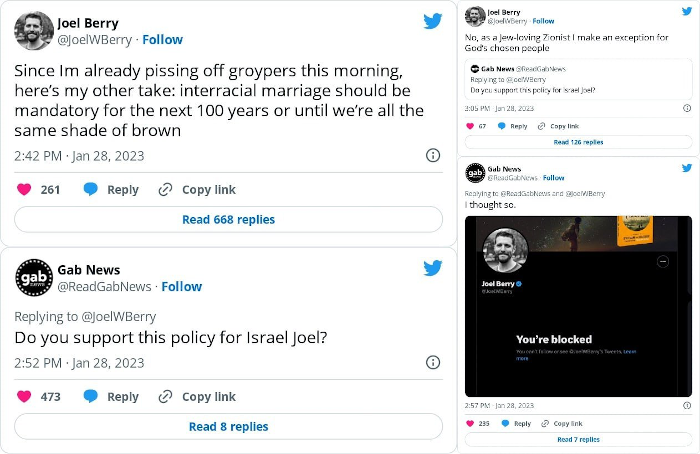Like the Gab News tweet with 473 likes
Image resolution: width=700 pixels, height=454 pixels.
tap(25, 396)
